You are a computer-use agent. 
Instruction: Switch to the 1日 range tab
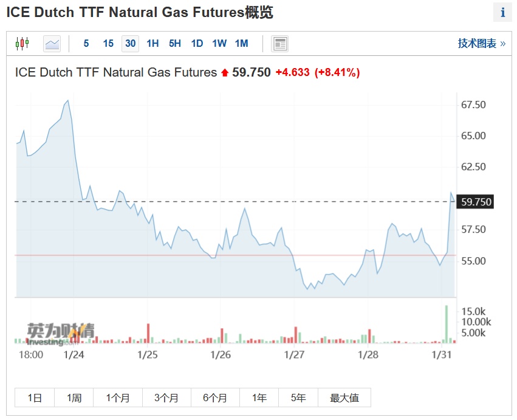point(35,398)
